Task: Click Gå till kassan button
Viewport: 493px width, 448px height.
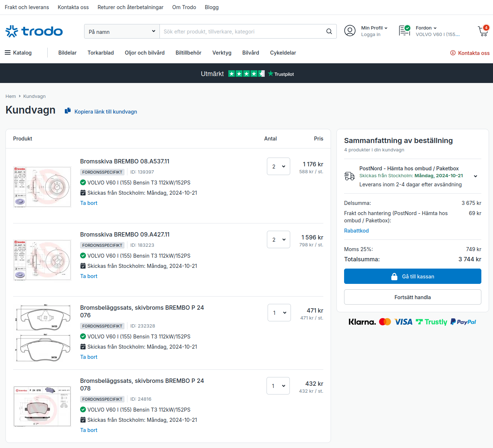Action: click(413, 276)
